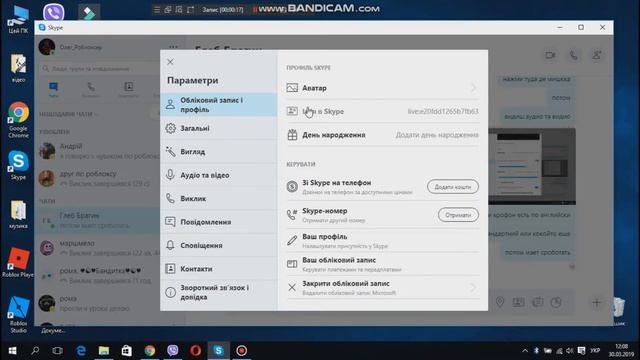Open Opera browser from the taskbar

pyautogui.click(x=196, y=351)
